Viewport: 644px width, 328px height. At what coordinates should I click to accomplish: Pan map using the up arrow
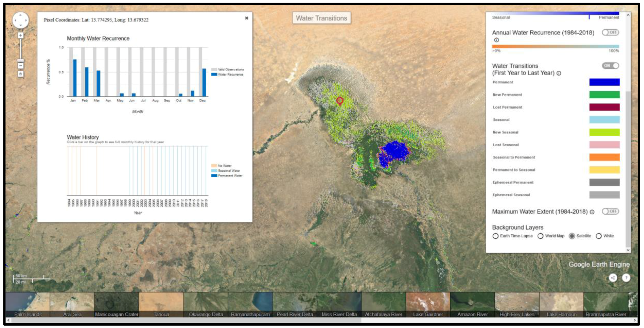(21, 15)
